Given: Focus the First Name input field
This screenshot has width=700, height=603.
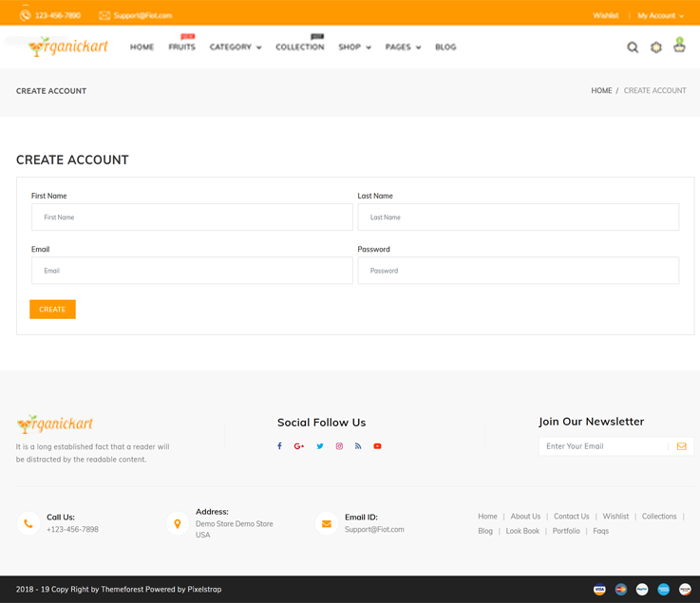Looking at the screenshot, I should click(x=192, y=217).
